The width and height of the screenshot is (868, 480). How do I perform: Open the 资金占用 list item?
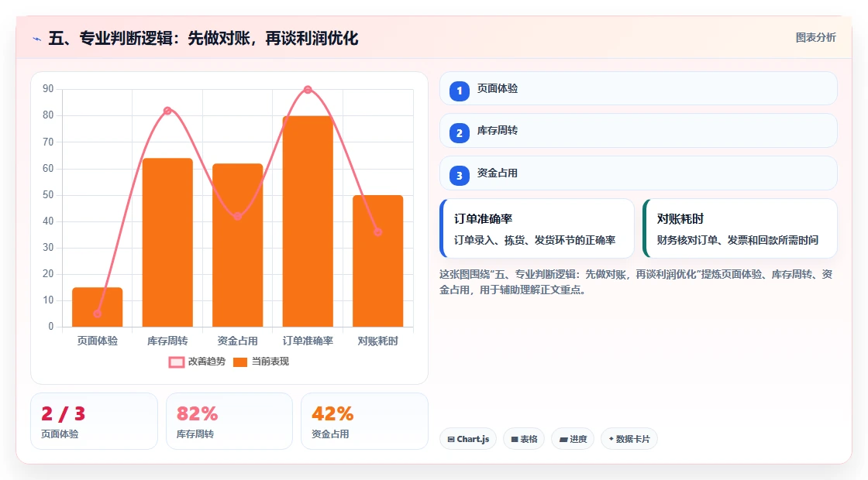pos(639,173)
